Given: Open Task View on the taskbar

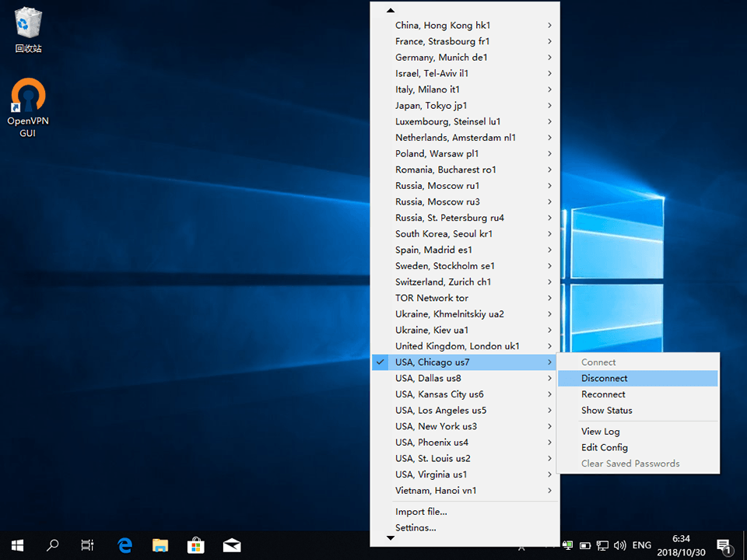Looking at the screenshot, I should pyautogui.click(x=87, y=545).
